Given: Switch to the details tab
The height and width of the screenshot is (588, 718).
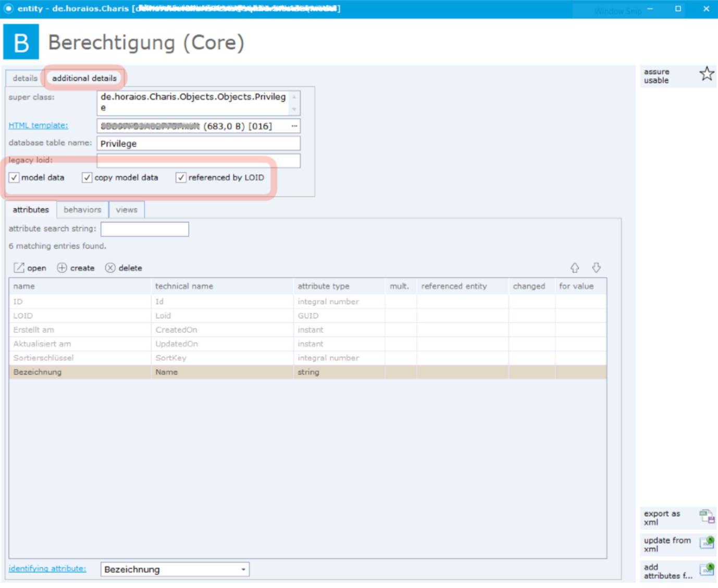Looking at the screenshot, I should coord(25,78).
